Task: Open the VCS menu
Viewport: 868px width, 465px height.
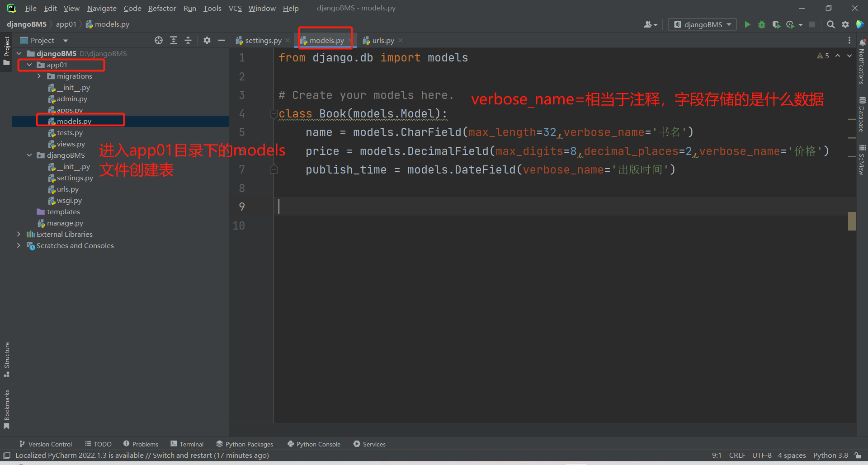Action: [x=235, y=8]
